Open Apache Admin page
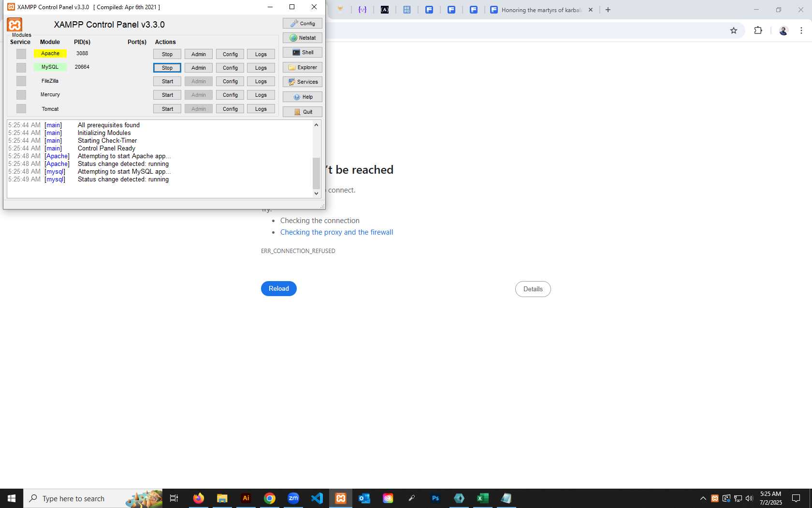 pos(199,54)
